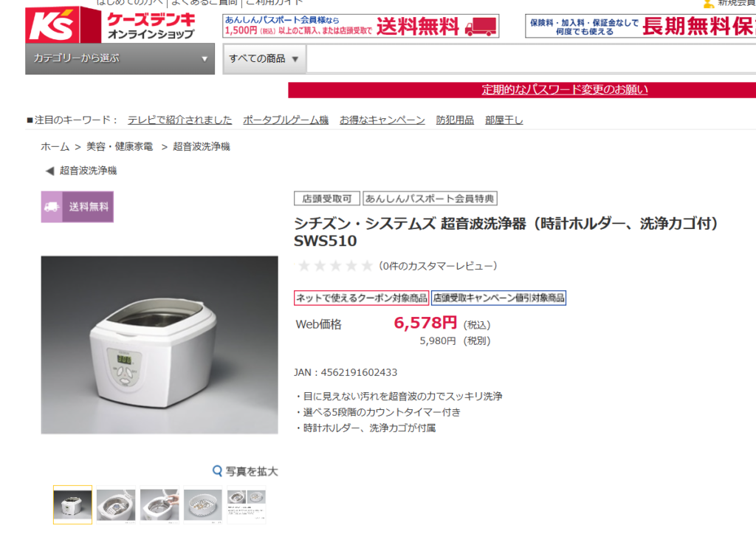
Task: Click the main ultrasonic cleaner product image
Action: point(159,345)
